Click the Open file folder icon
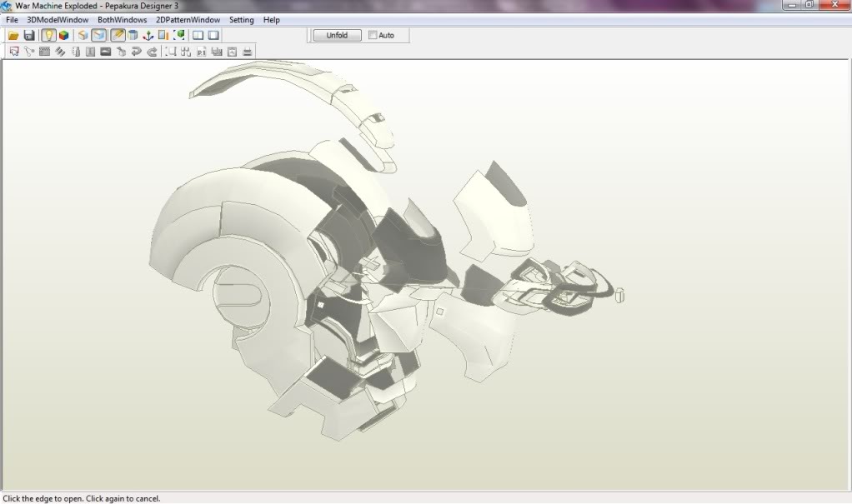Viewport: 852px width, 504px height. click(13, 35)
